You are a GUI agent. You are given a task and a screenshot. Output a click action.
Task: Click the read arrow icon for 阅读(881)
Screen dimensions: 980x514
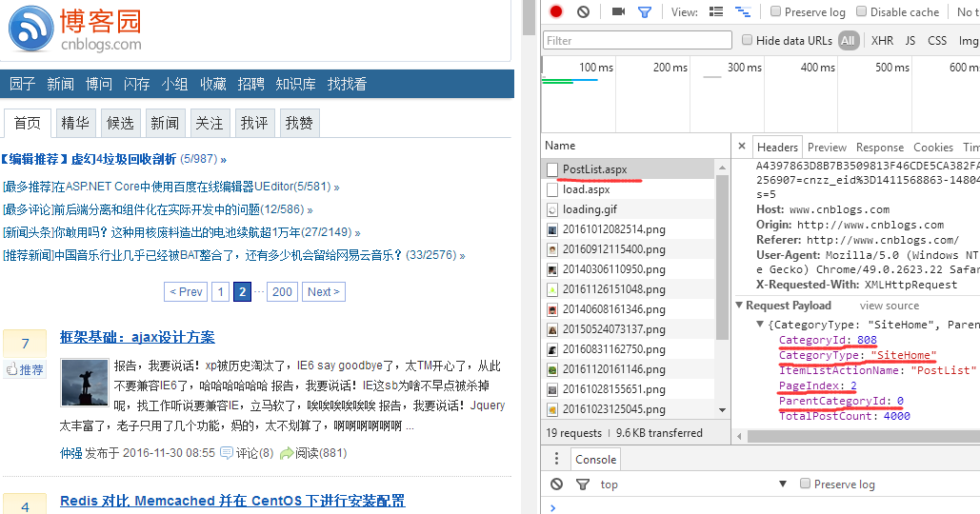coord(287,453)
